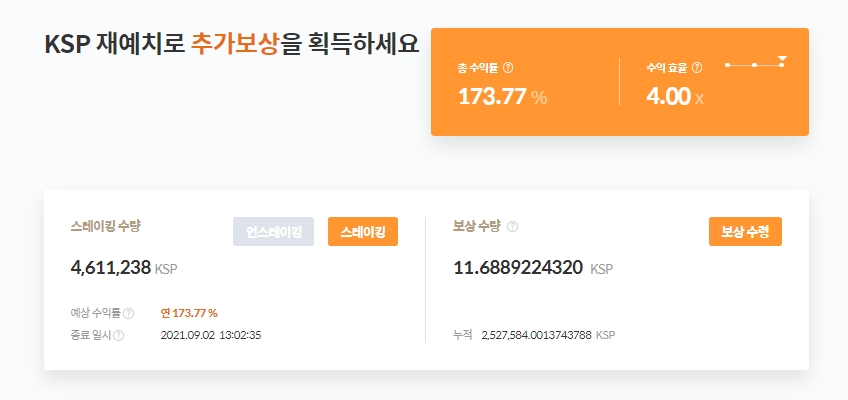Select middle dot on efficiency step line
The image size is (848, 400).
754,65
